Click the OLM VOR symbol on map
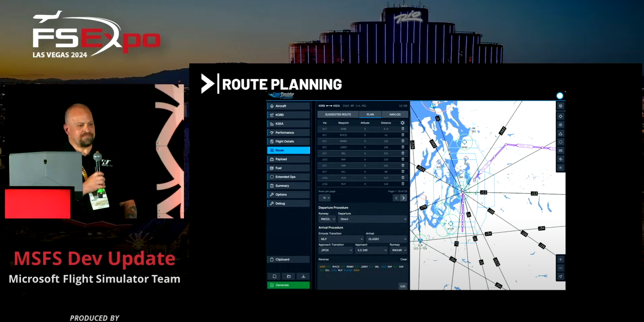Image resolution: width=644 pixels, height=322 pixels. point(420,241)
